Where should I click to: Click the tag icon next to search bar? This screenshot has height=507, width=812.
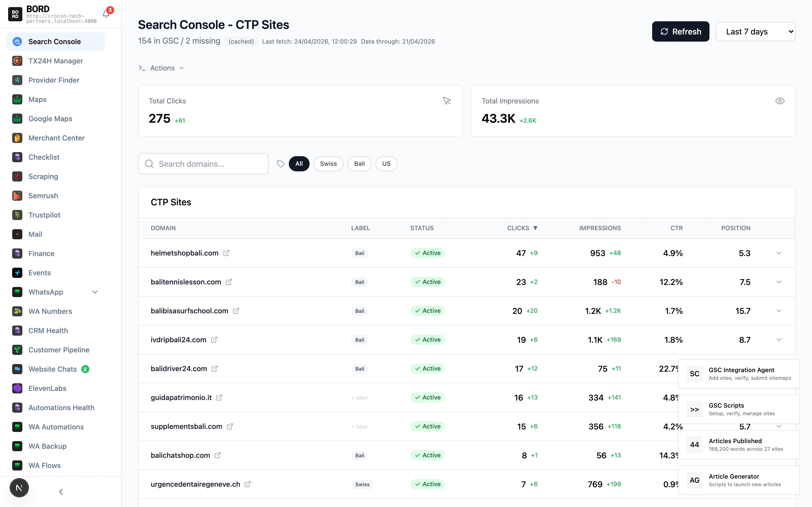pyautogui.click(x=280, y=164)
